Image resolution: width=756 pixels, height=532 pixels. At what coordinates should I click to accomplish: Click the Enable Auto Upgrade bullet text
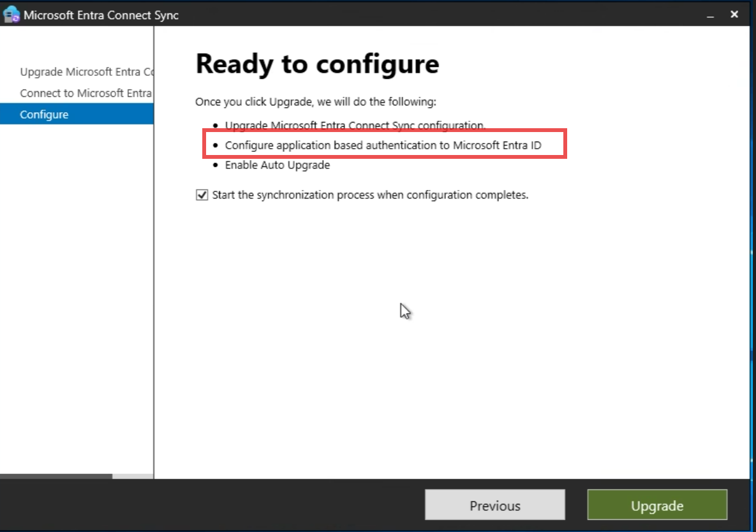(x=277, y=165)
